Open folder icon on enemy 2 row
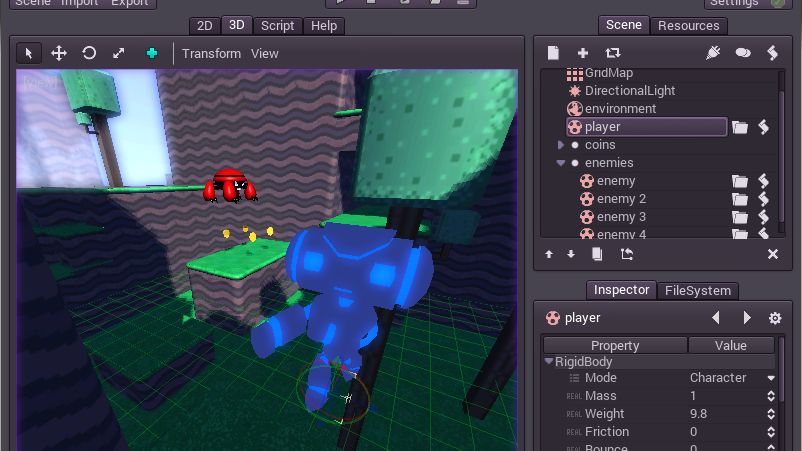This screenshot has width=802, height=451. [x=740, y=199]
